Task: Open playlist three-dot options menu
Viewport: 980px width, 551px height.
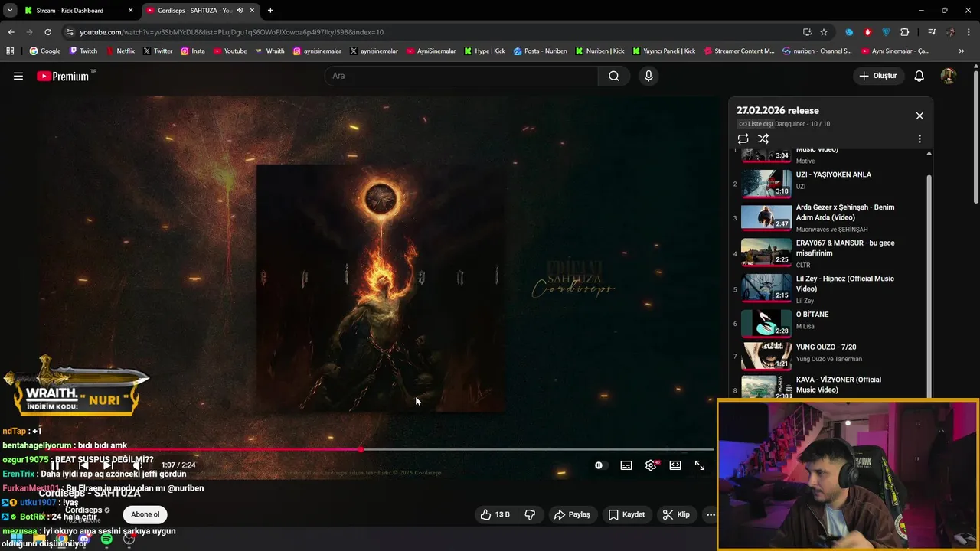Action: coord(920,139)
